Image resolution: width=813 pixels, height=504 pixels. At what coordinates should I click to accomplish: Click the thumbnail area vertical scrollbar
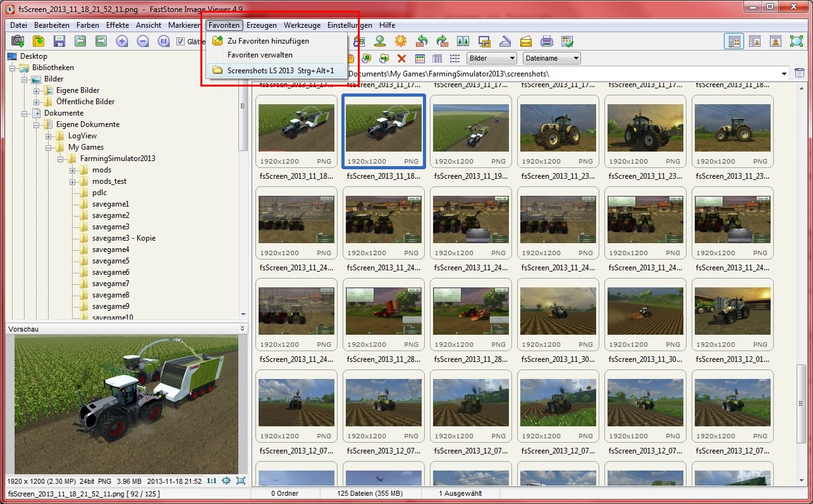click(x=801, y=284)
